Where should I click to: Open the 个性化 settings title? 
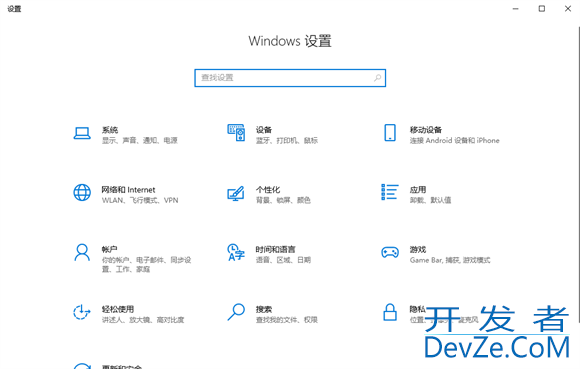coord(268,190)
